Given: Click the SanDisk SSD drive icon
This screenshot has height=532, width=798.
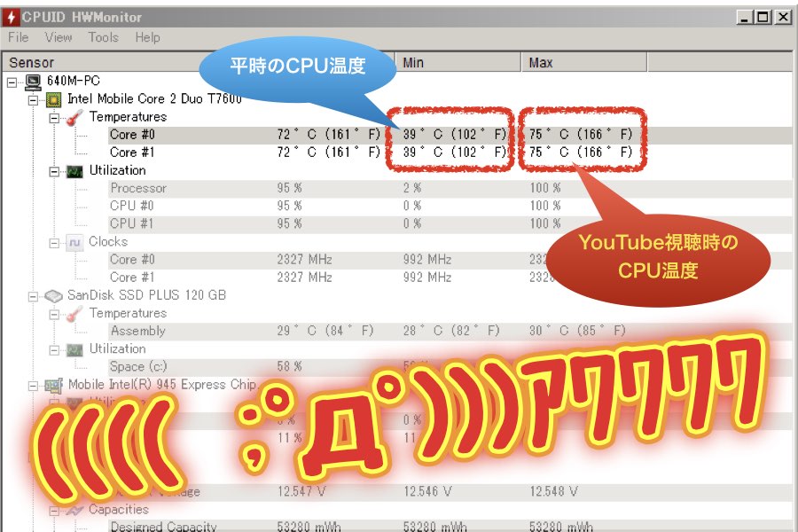Looking at the screenshot, I should [53, 296].
